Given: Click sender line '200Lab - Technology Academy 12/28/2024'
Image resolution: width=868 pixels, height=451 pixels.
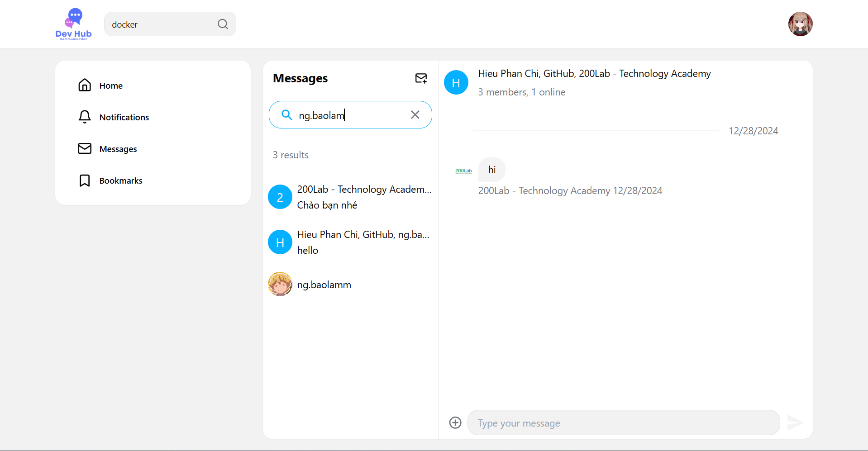Looking at the screenshot, I should point(570,190).
